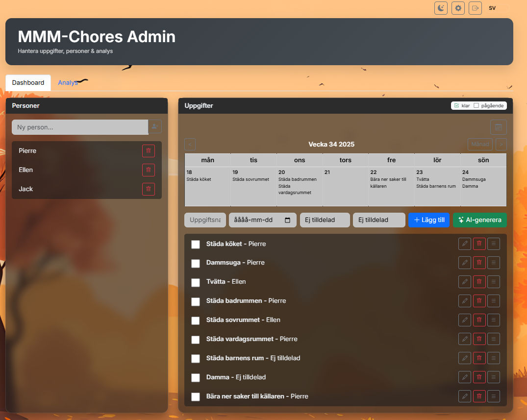Edit the task Tvätta - Ellen
The height and width of the screenshot is (420, 527).
click(464, 282)
